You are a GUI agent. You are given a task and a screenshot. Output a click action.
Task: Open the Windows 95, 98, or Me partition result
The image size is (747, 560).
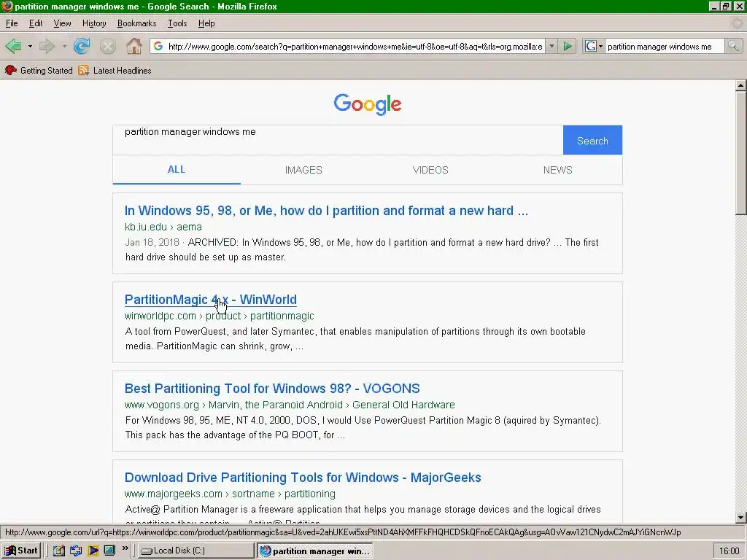(x=326, y=211)
